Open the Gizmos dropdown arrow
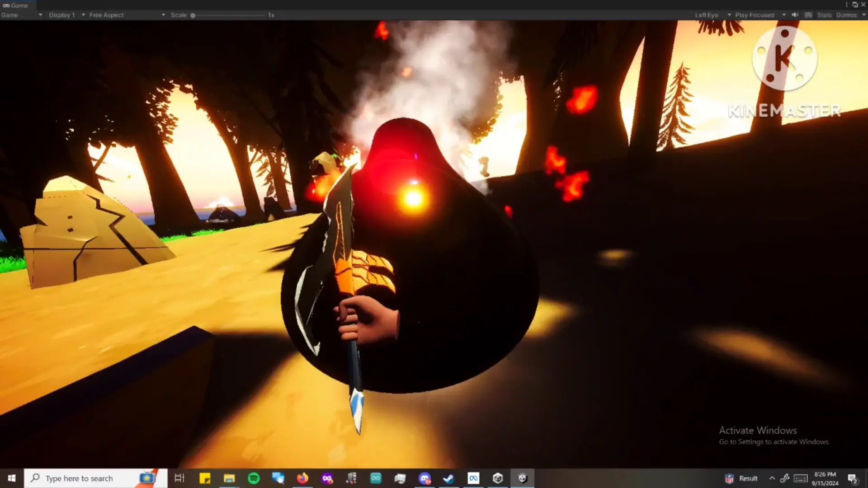Viewport: 868px width, 488px height. pos(863,15)
